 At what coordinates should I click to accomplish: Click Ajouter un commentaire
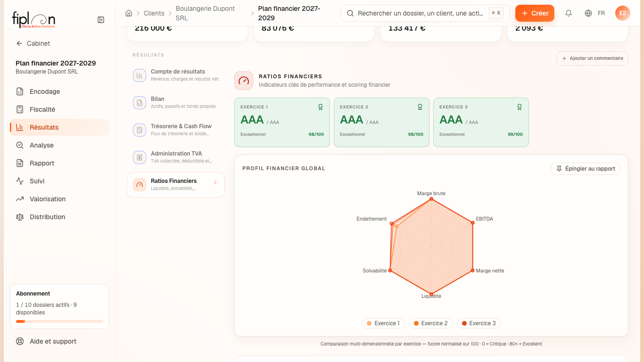tap(592, 58)
